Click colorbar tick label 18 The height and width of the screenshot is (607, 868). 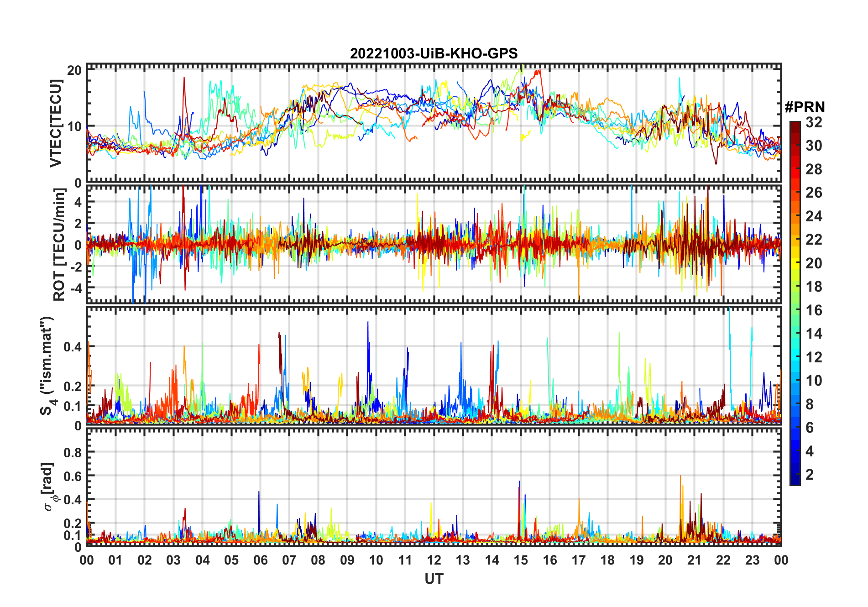(x=814, y=287)
